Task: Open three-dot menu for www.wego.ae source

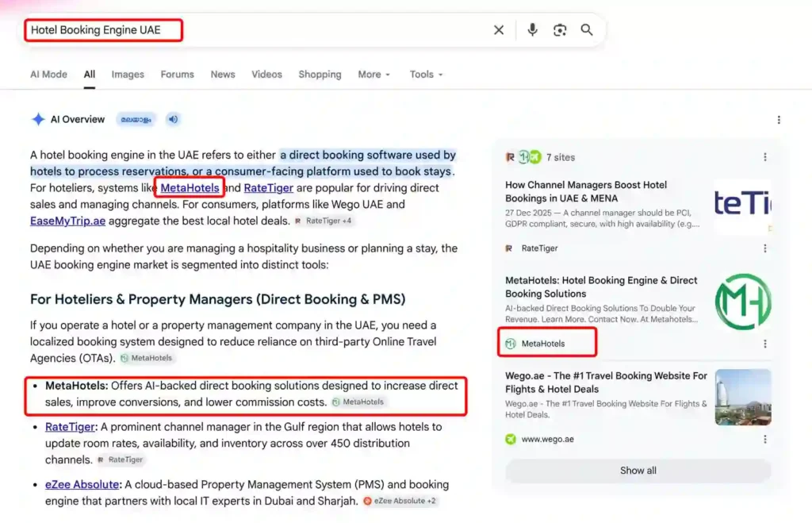Action: tap(765, 439)
